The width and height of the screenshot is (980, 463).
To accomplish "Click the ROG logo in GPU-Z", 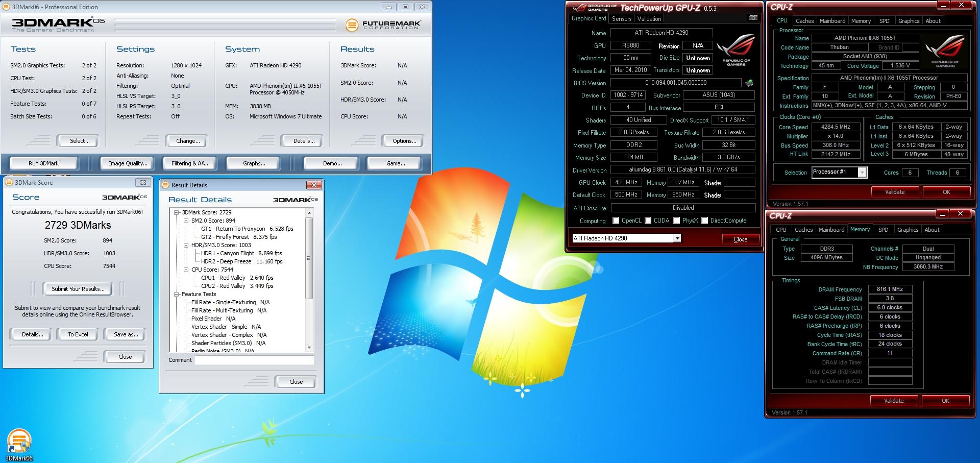I will click(x=736, y=50).
